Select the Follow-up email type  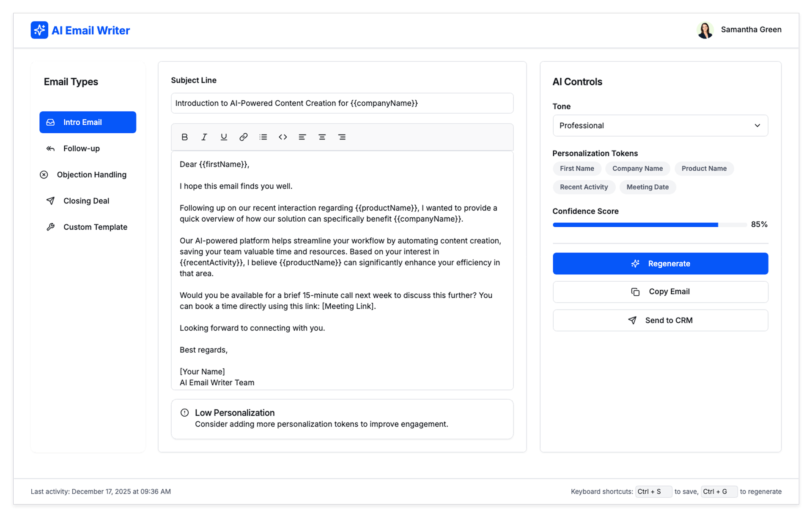point(81,148)
